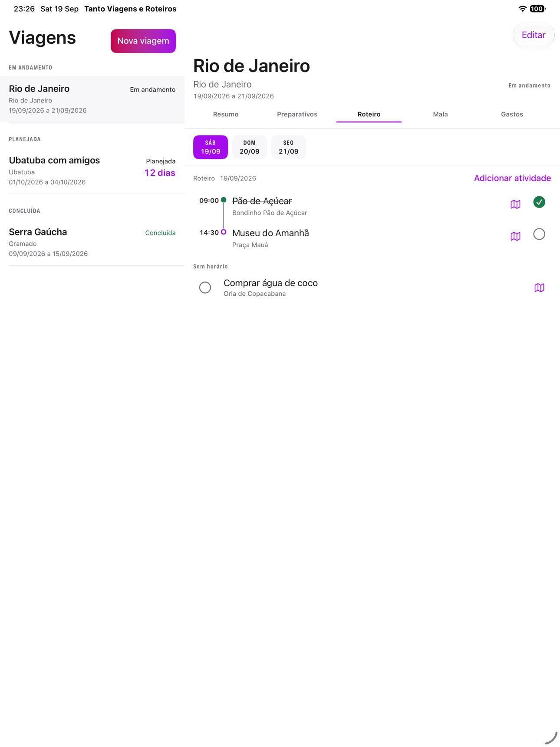Create a trip with Nova viagem
The image size is (560, 747).
143,41
